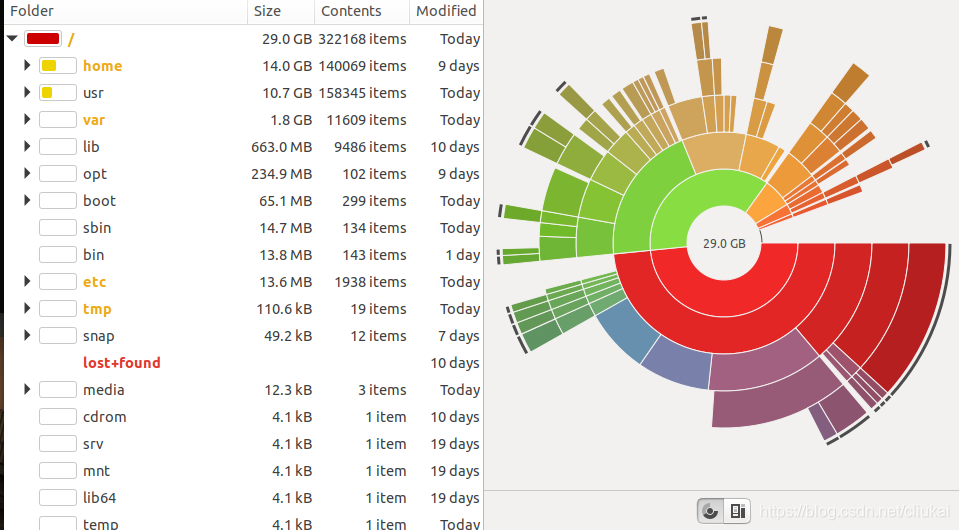
Task: Select the media folder row
Action: tap(243, 389)
